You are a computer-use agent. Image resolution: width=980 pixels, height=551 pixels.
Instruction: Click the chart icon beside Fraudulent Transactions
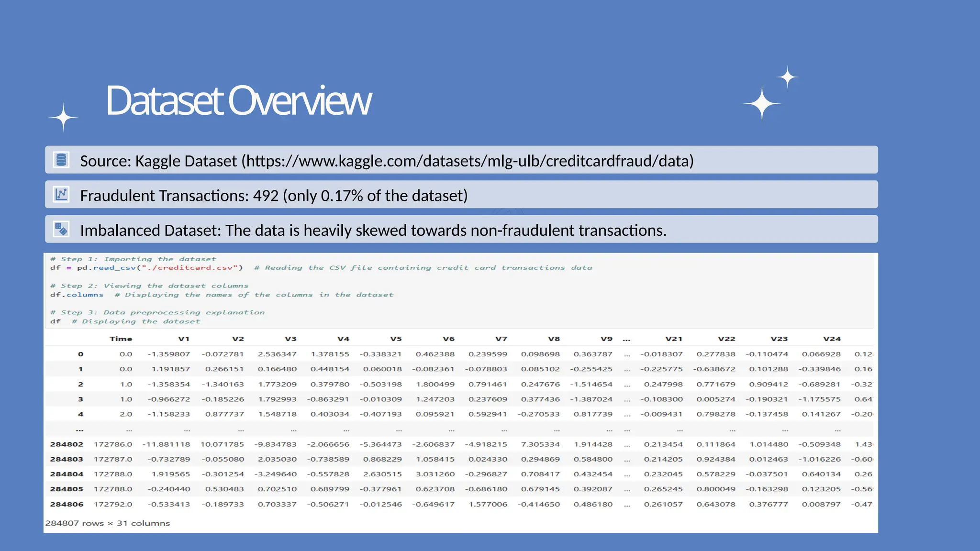click(61, 194)
